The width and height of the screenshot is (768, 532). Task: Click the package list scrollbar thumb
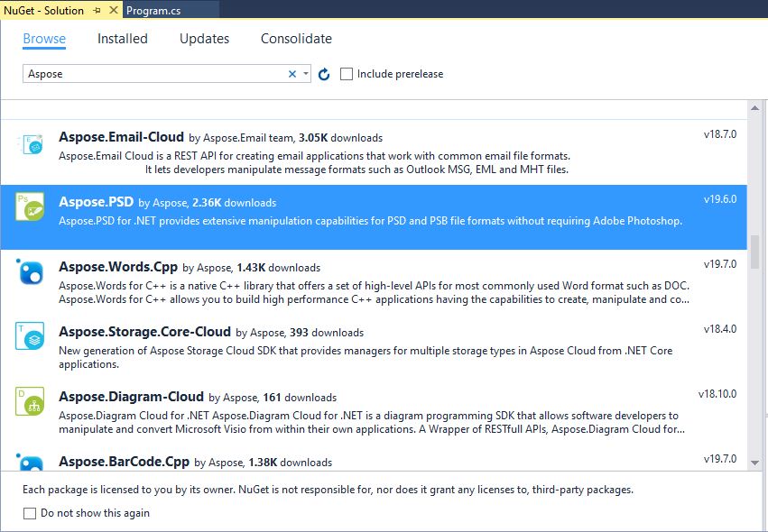point(754,252)
